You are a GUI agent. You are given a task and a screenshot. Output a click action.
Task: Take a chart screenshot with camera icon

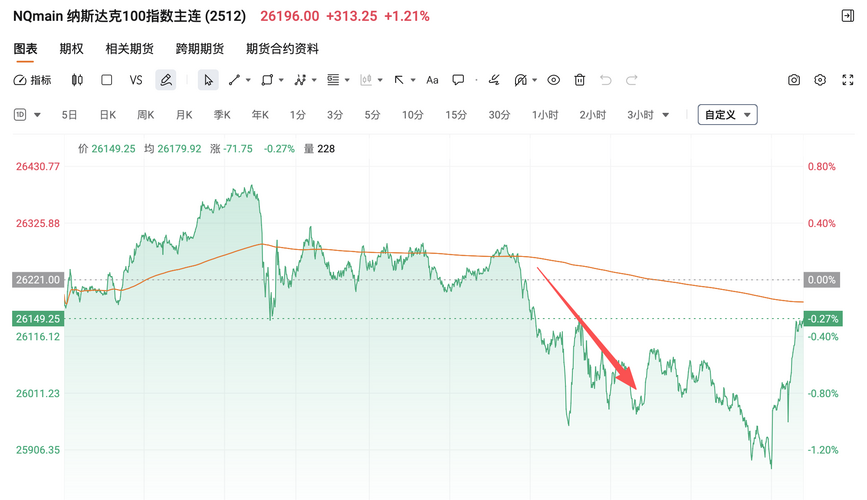(x=794, y=80)
